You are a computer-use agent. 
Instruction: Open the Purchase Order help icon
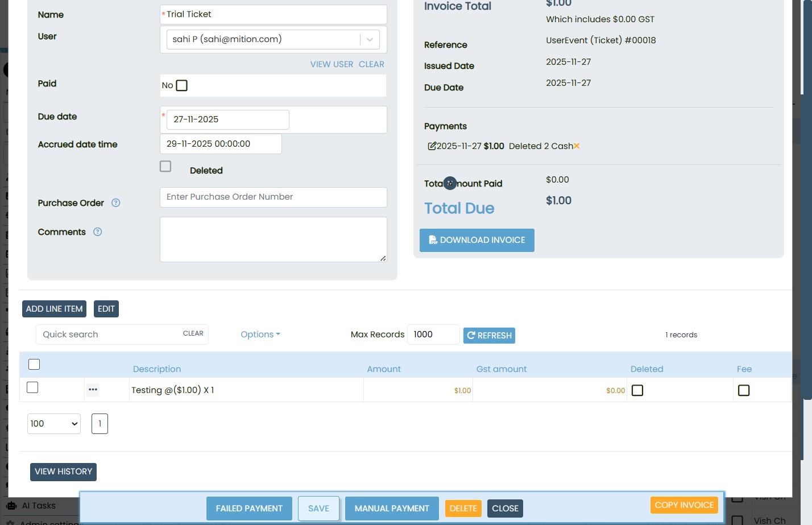click(115, 203)
